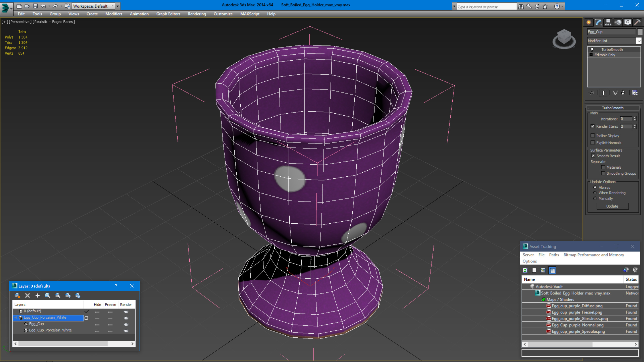Click help question mark in Layer dialog
This screenshot has height=362, width=644.
(116, 286)
